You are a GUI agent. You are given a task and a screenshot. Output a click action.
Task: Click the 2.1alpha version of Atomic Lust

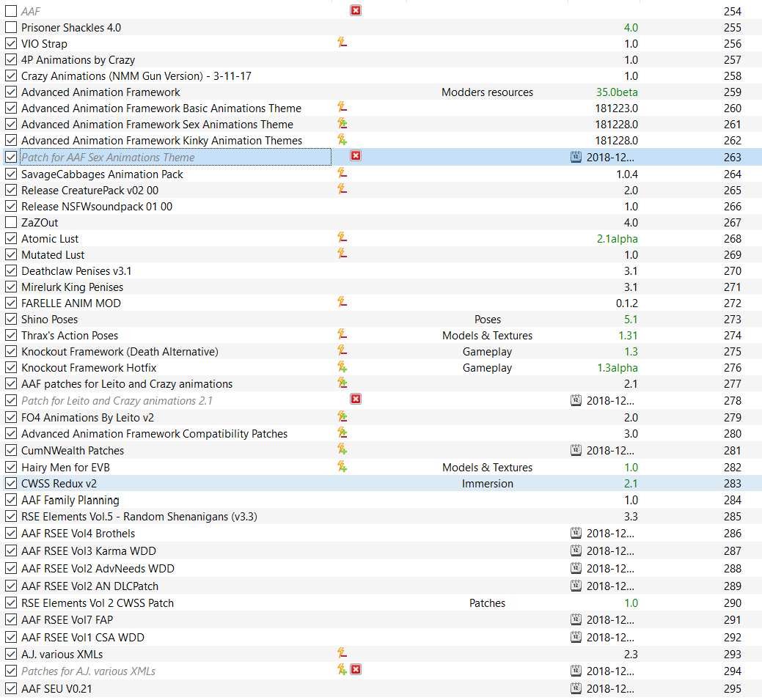click(x=618, y=238)
